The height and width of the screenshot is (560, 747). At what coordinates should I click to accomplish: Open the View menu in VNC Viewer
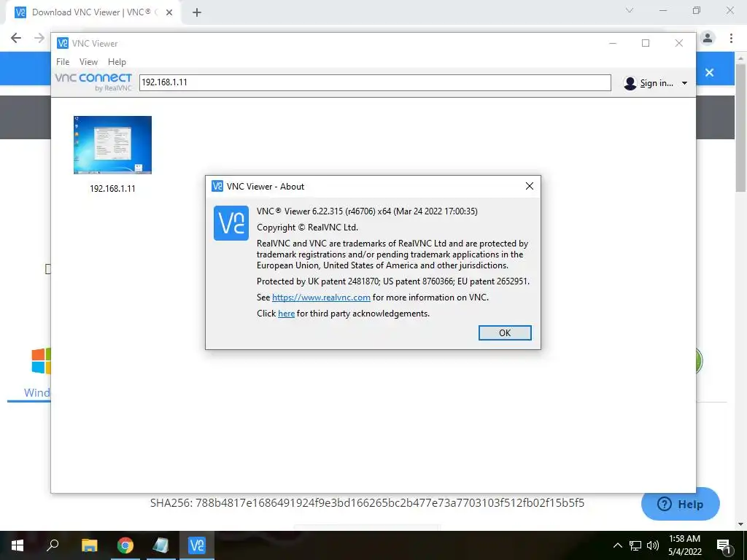pos(88,62)
